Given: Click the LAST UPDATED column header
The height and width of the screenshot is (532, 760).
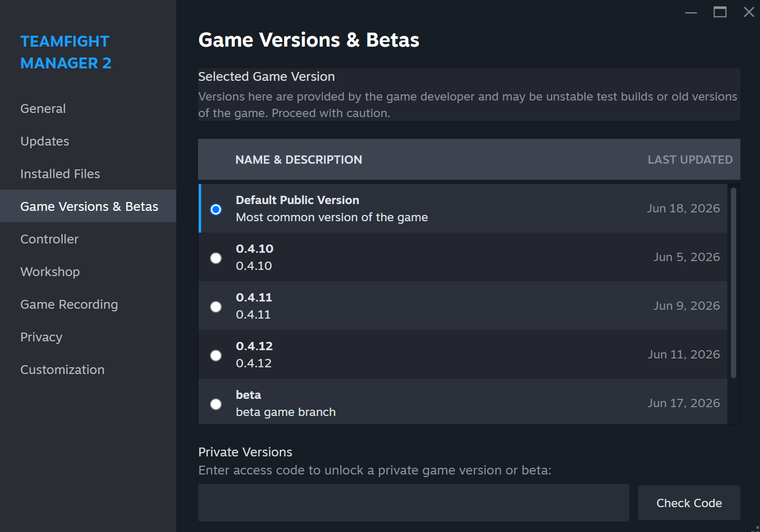Looking at the screenshot, I should tap(690, 160).
